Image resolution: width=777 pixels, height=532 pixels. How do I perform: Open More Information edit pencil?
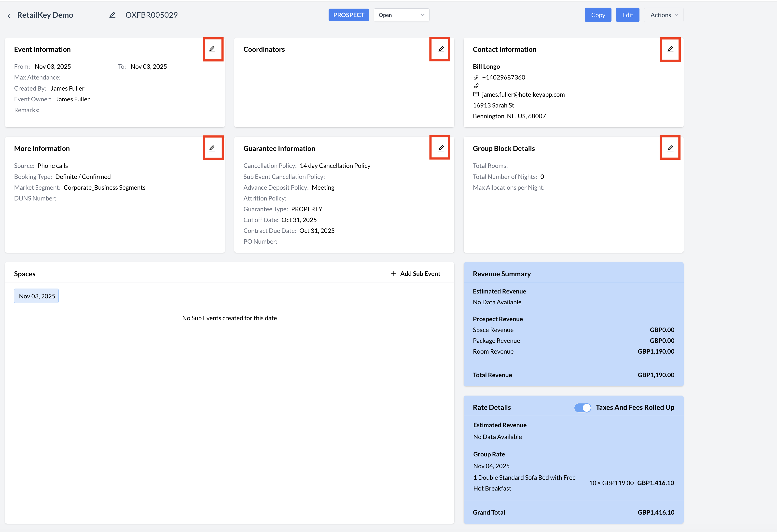212,148
